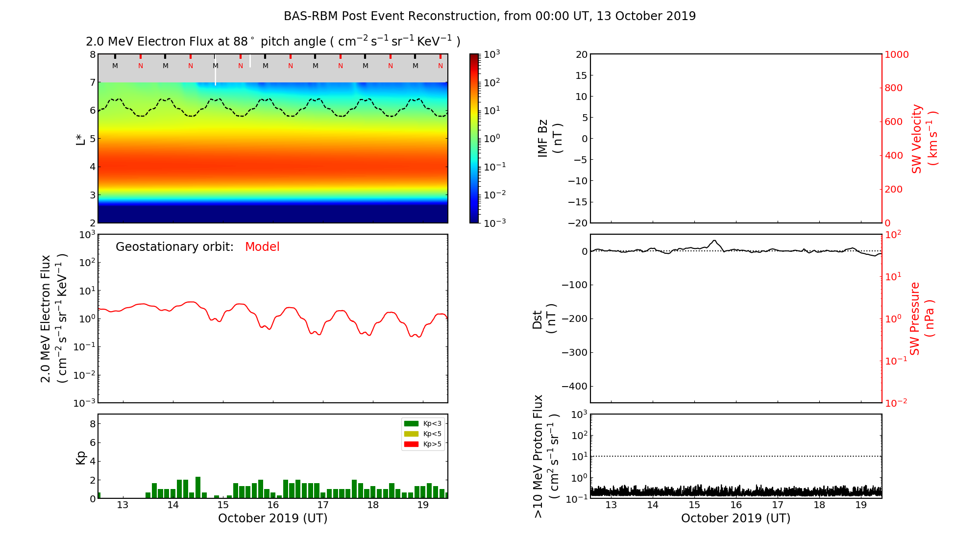Click the red 'Model' legend label

point(262,247)
